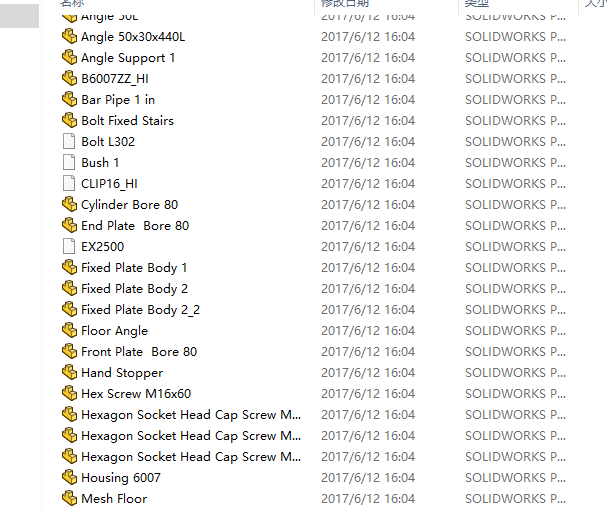This screenshot has width=607, height=524.
Task: Select the file named Fixed Plate Body 2
Action: [134, 289]
